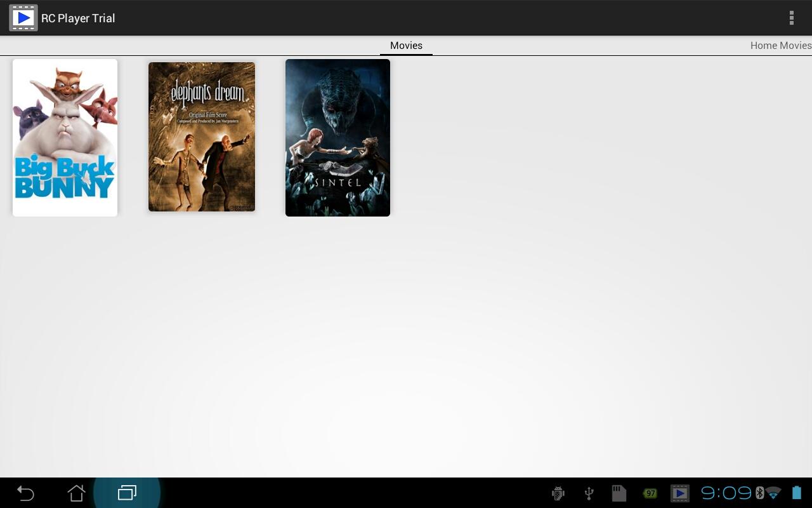
Task: Tap the Android debugging notification icon
Action: (558, 493)
